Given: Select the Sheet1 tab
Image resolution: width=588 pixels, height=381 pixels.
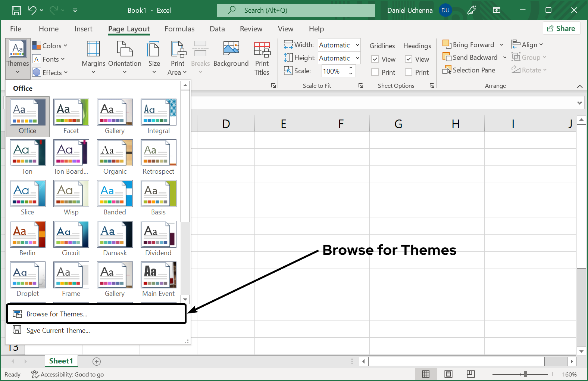Looking at the screenshot, I should (61, 361).
